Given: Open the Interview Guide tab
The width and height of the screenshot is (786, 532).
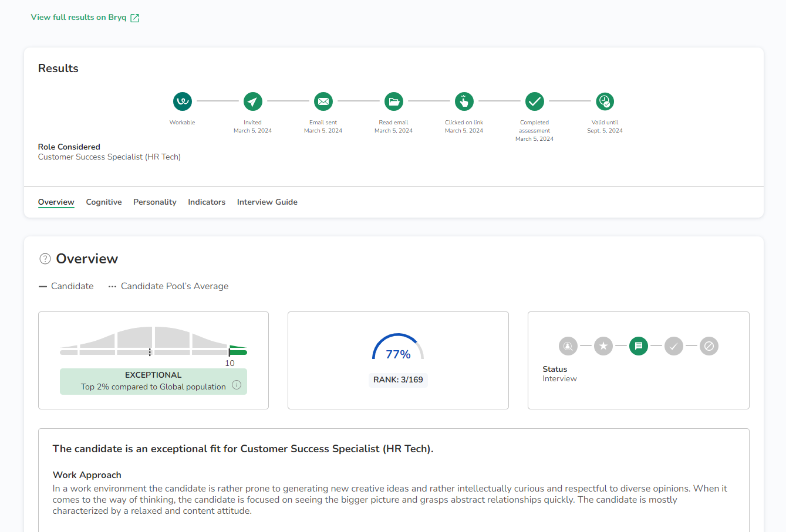Looking at the screenshot, I should [x=267, y=202].
